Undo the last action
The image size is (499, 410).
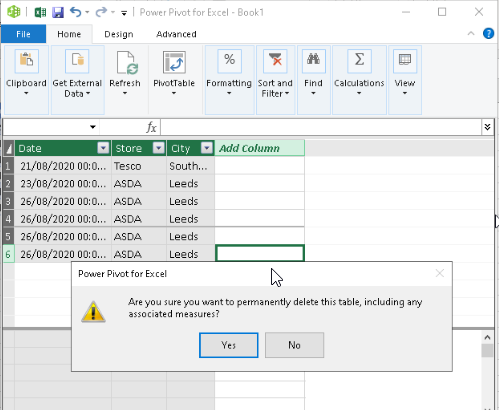point(75,12)
